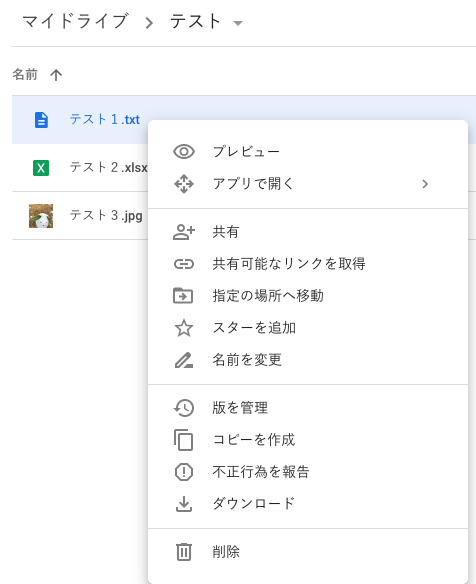Choose 共有 in the context menu
The width and height of the screenshot is (476, 584).
click(x=308, y=232)
